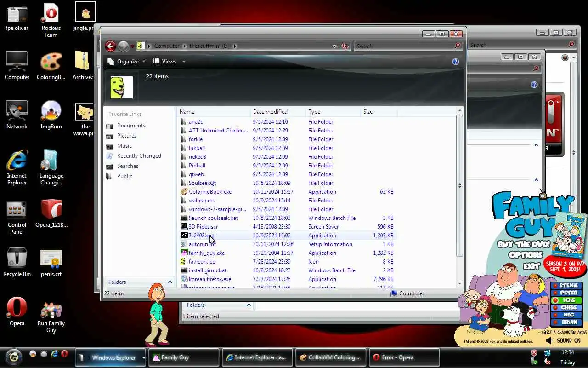Select the Run Family Guy desktop icon

coord(51,317)
